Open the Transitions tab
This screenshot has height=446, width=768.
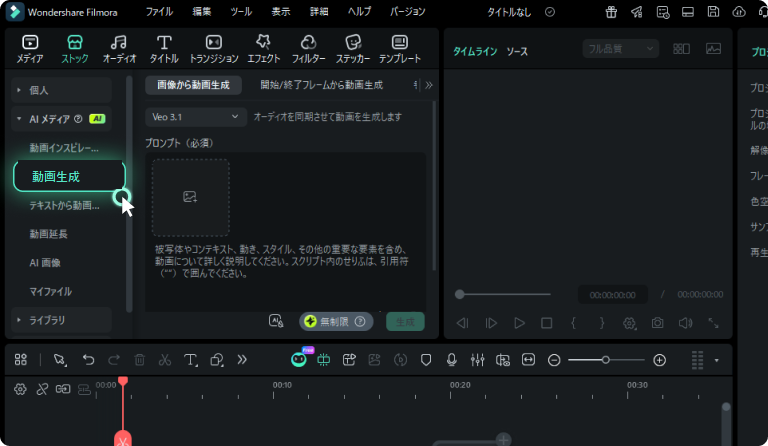click(214, 49)
